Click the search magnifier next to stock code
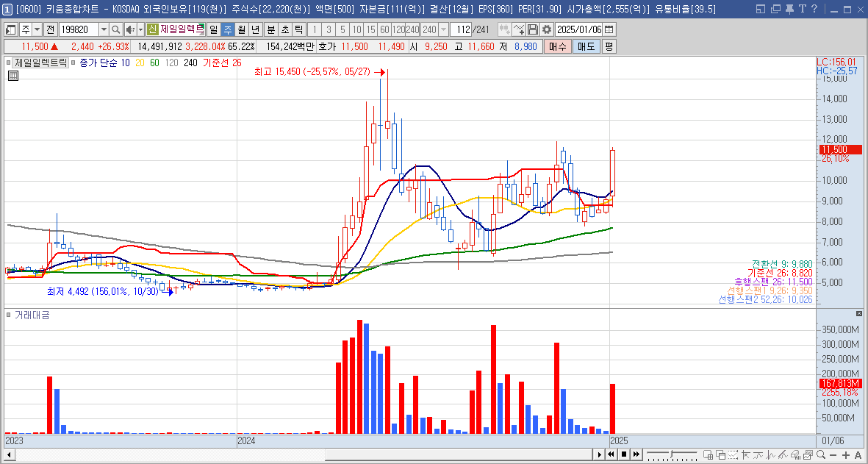Screen dimensions: 868x464 tap(115, 29)
